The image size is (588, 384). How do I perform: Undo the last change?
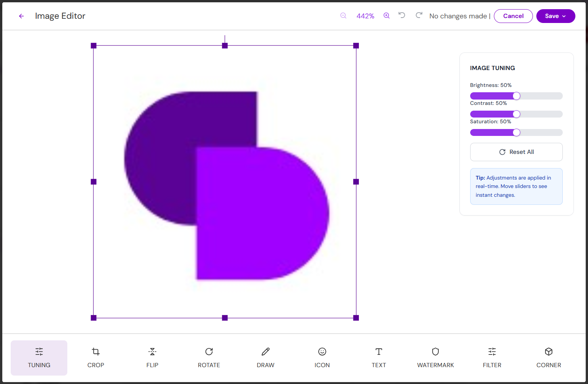click(x=402, y=15)
